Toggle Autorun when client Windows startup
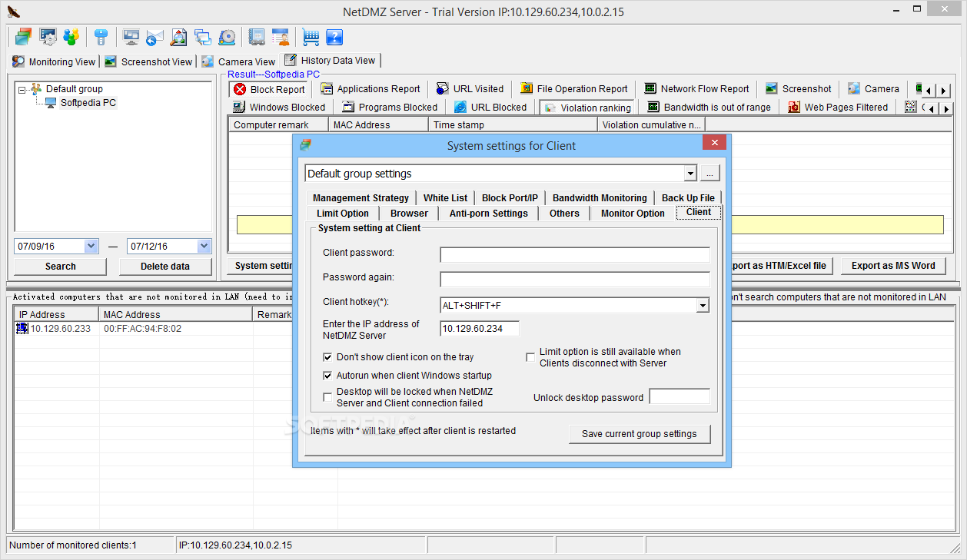 pos(328,376)
